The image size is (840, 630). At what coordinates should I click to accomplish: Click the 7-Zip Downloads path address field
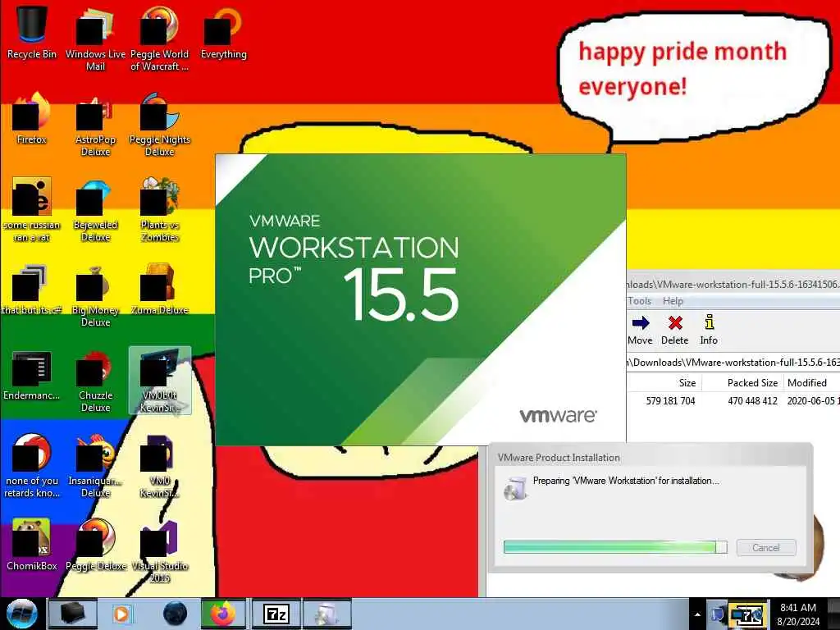coord(733,363)
